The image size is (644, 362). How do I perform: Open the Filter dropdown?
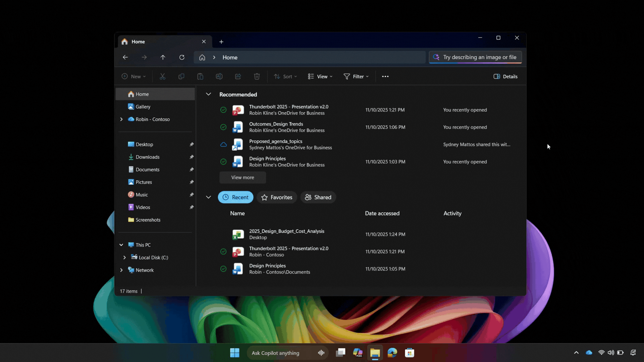pos(356,76)
